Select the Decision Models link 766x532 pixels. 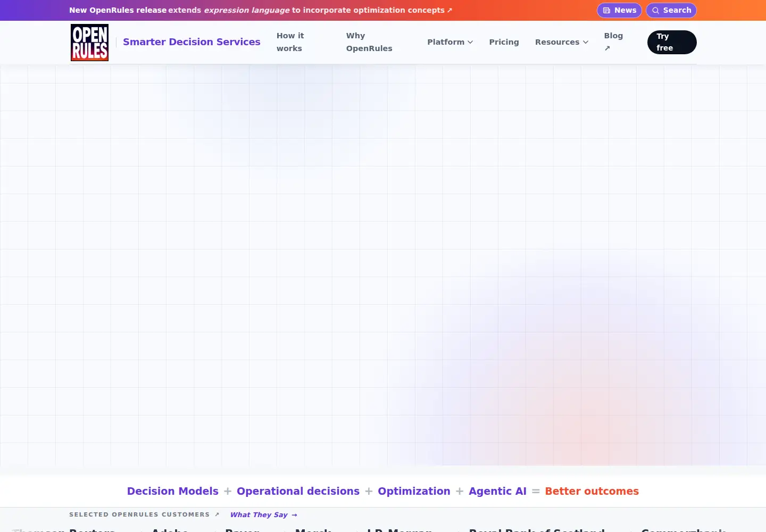(x=173, y=491)
